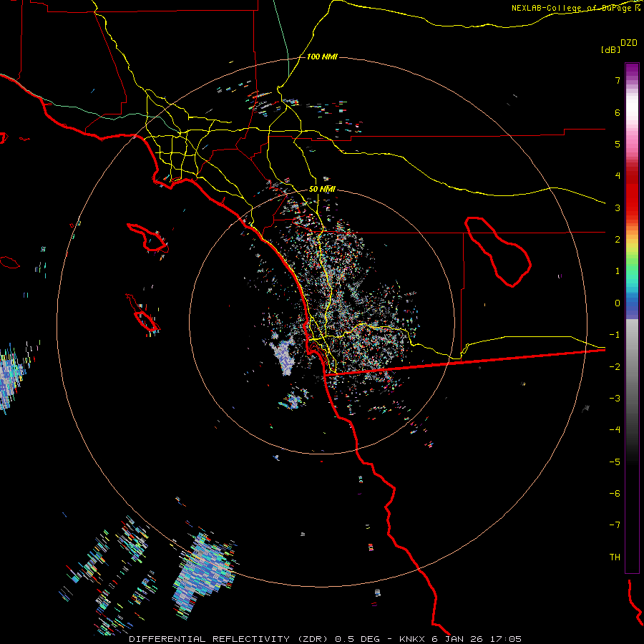
Task: Pick the purple top segment of the color bar
Action: point(632,70)
